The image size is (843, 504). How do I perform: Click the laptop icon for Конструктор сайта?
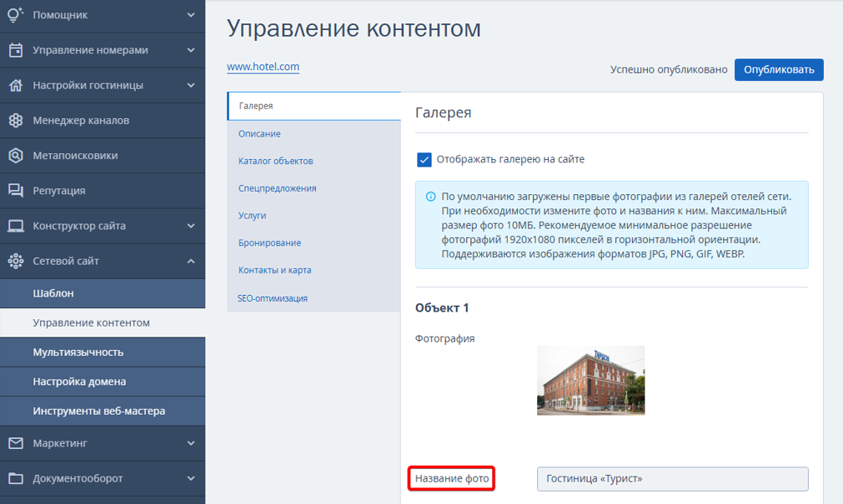16,226
